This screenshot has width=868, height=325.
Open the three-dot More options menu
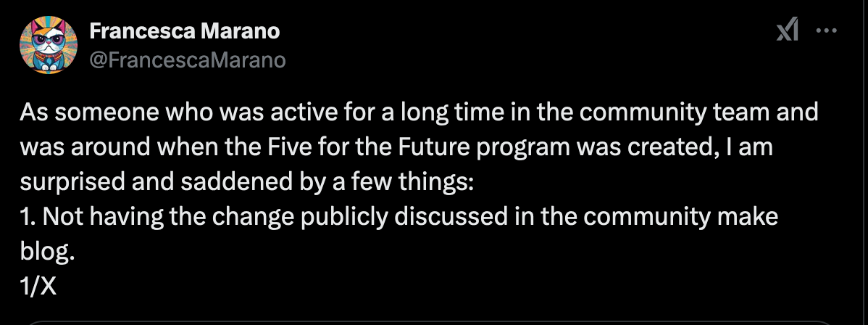pyautogui.click(x=827, y=31)
